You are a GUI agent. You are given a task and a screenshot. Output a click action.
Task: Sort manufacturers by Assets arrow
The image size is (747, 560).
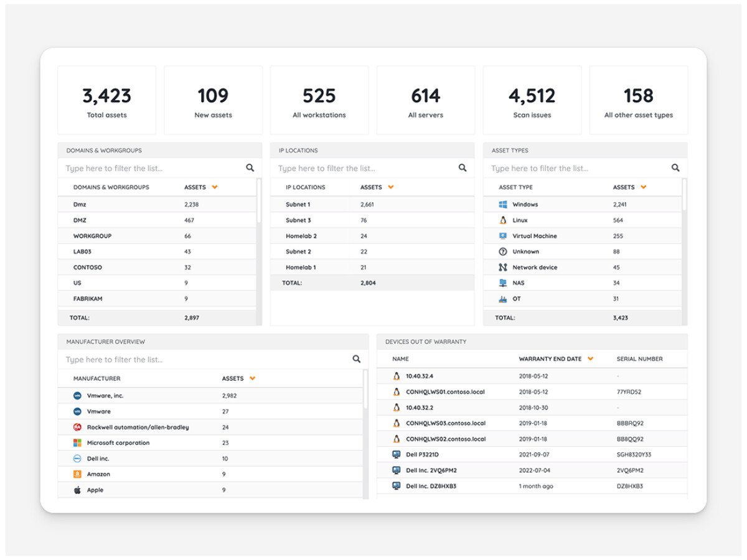pyautogui.click(x=253, y=378)
